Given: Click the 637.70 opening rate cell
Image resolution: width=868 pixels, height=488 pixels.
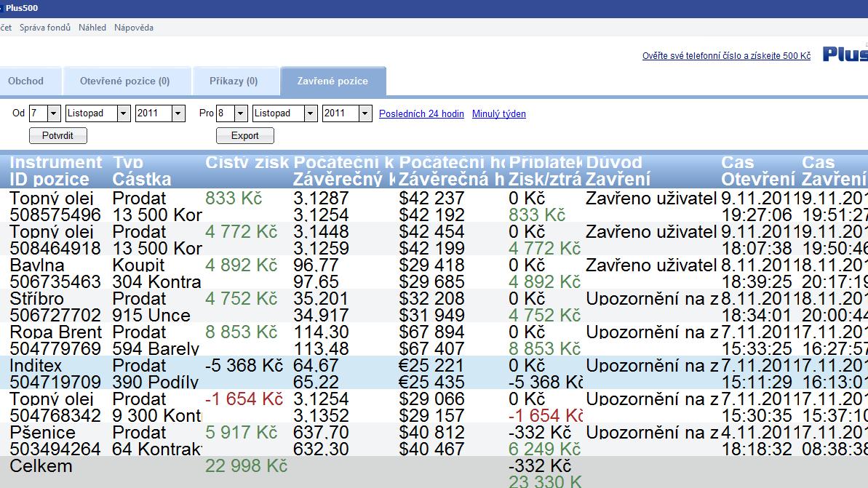Looking at the screenshot, I should pos(321,433).
